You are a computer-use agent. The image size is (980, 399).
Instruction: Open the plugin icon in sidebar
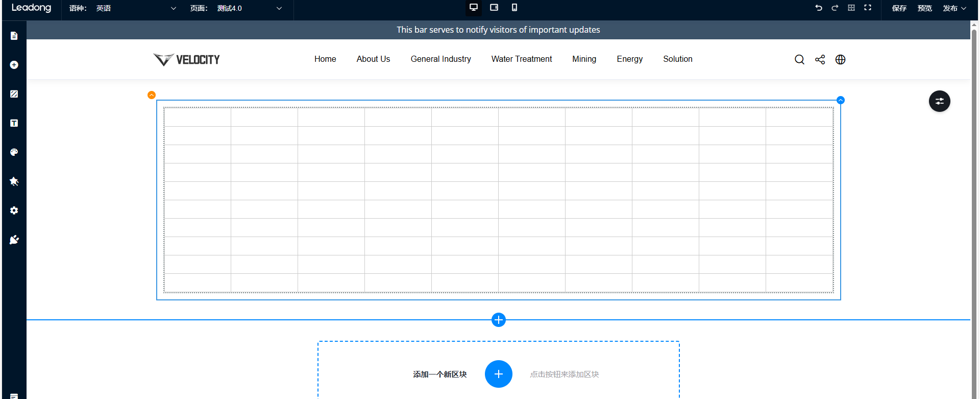click(x=14, y=240)
